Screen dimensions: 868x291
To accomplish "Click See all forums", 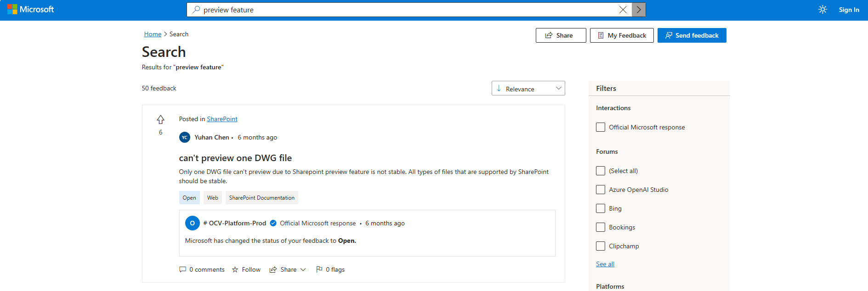I will pos(605,264).
